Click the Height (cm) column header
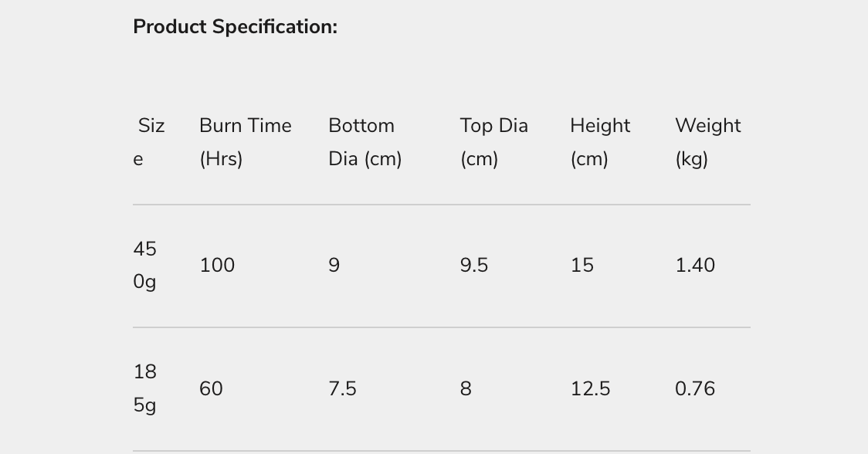Image resolution: width=868 pixels, height=454 pixels. click(x=600, y=142)
